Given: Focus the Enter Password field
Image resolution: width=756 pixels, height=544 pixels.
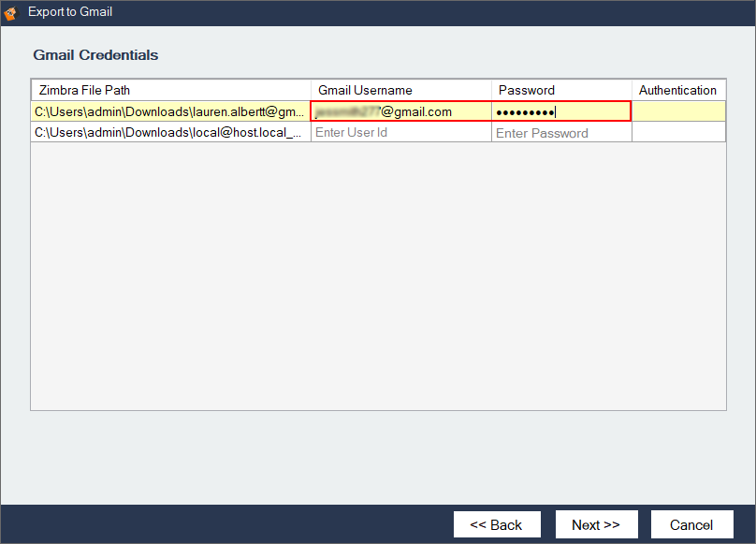Looking at the screenshot, I should [561, 133].
